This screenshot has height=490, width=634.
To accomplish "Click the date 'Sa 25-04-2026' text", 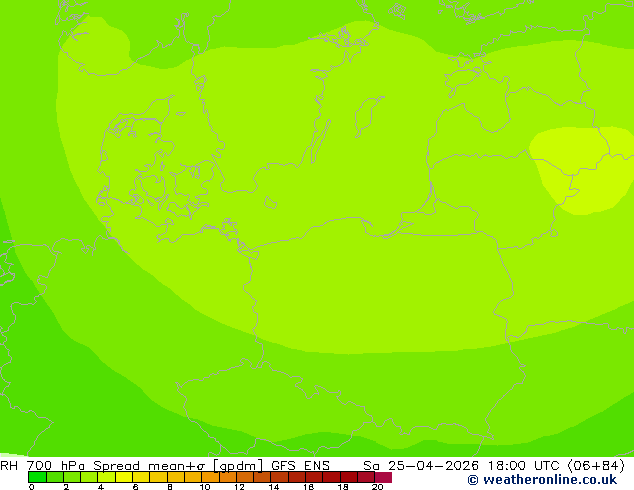I will point(421,466).
